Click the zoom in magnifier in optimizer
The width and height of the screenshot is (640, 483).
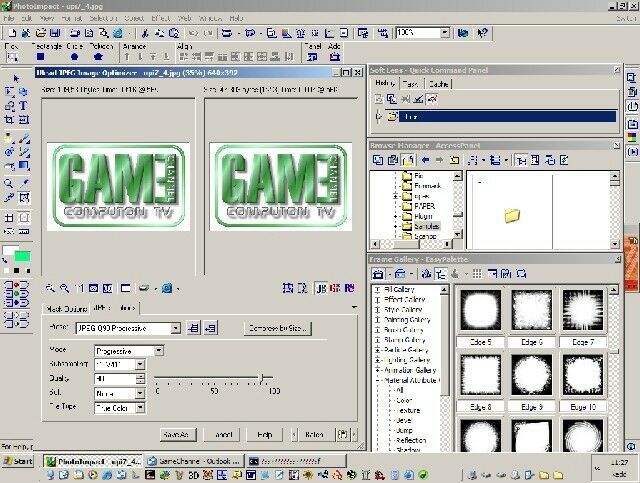50,289
